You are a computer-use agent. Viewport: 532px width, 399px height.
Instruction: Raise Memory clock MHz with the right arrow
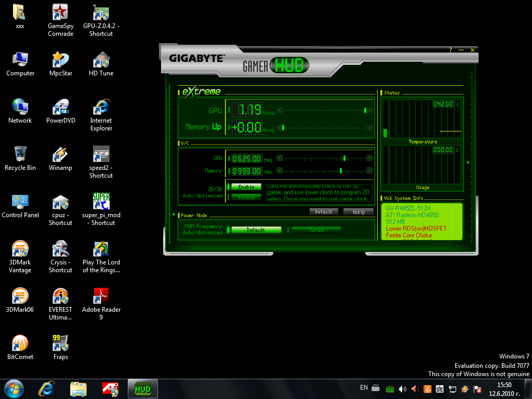click(x=369, y=170)
